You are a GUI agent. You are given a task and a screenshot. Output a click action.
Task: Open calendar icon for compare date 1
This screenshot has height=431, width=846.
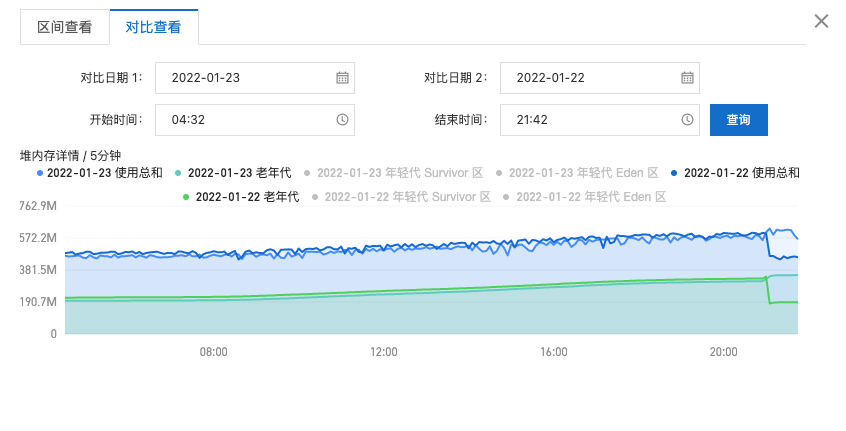(x=342, y=78)
